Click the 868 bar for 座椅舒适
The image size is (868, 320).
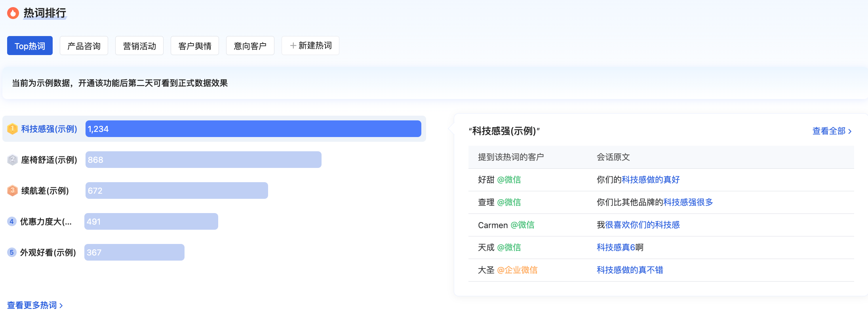204,160
